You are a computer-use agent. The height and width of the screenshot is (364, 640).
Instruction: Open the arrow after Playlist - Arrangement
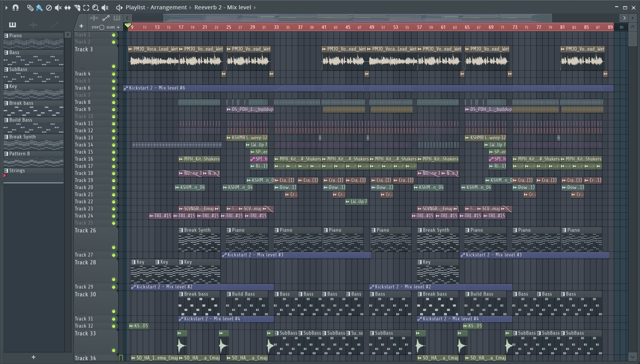pyautogui.click(x=190, y=8)
